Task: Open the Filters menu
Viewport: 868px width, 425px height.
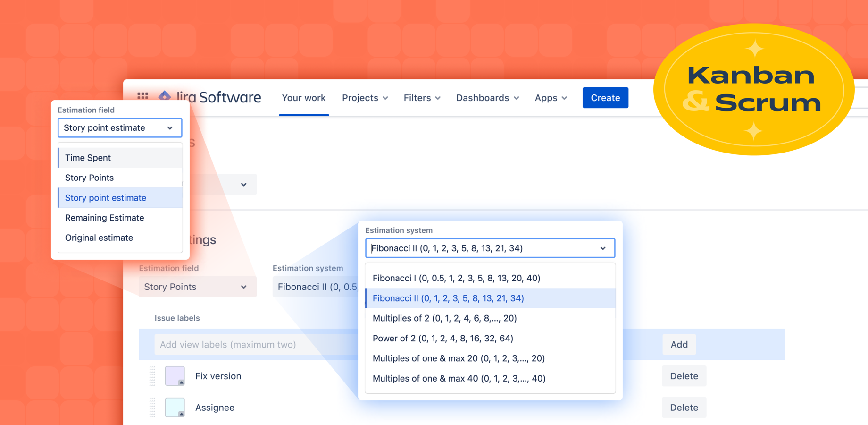Action: click(x=422, y=98)
